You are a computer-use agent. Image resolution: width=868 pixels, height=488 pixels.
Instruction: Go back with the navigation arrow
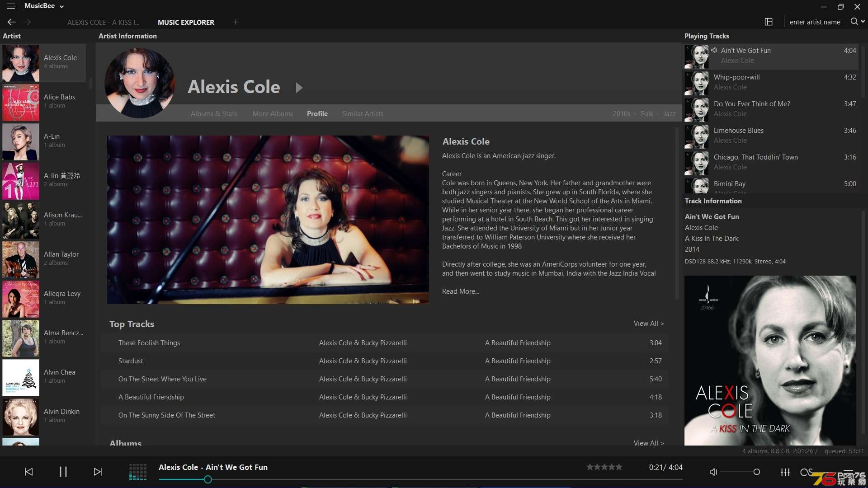(x=12, y=22)
